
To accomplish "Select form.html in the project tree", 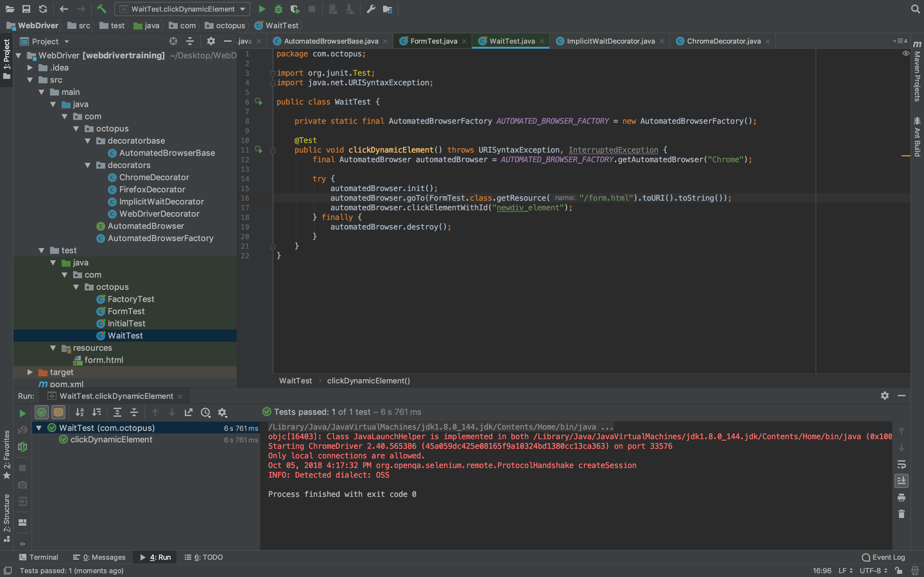I will 104,360.
